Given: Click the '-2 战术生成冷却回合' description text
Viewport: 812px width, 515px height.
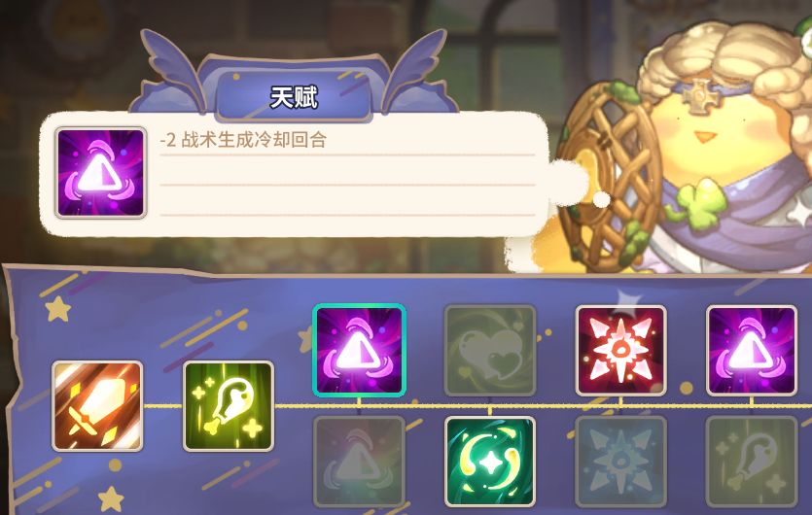Looking at the screenshot, I should [x=243, y=140].
